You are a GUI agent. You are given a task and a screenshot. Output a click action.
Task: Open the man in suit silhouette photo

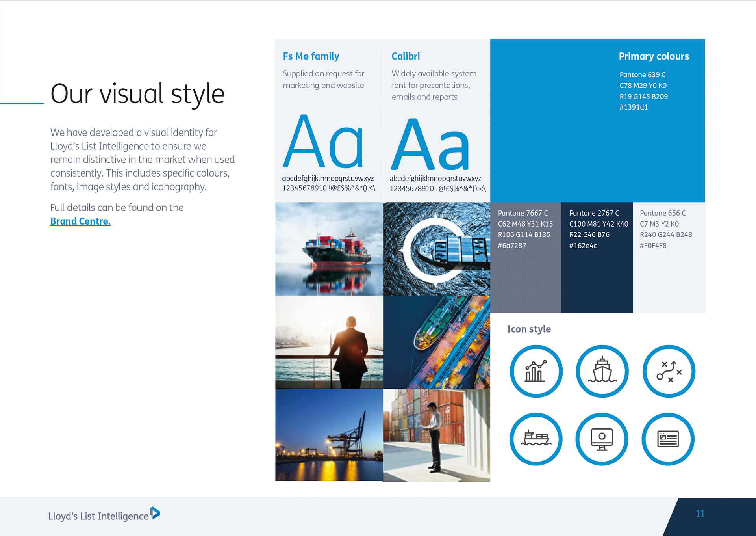pyautogui.click(x=329, y=342)
